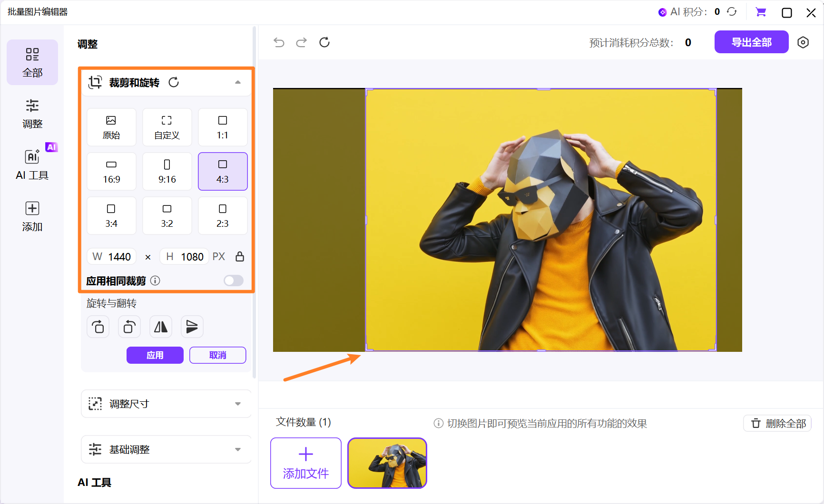This screenshot has width=824, height=504.
Task: Expand the resize (调整尺寸) section
Action: (238, 404)
